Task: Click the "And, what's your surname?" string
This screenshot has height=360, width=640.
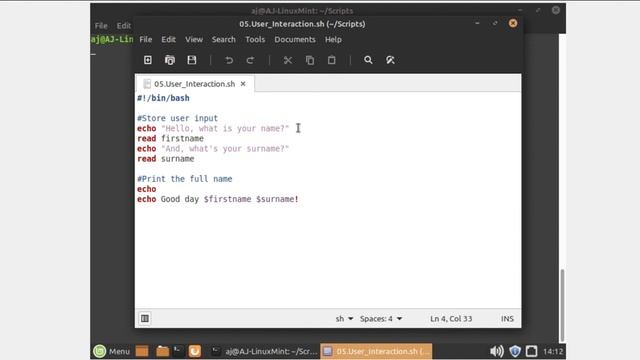Action: (x=225, y=149)
